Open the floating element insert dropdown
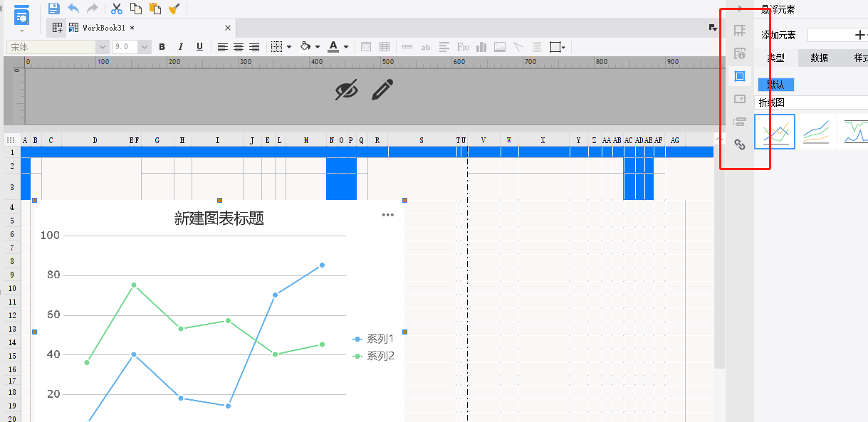868x422 pixels. [558, 47]
